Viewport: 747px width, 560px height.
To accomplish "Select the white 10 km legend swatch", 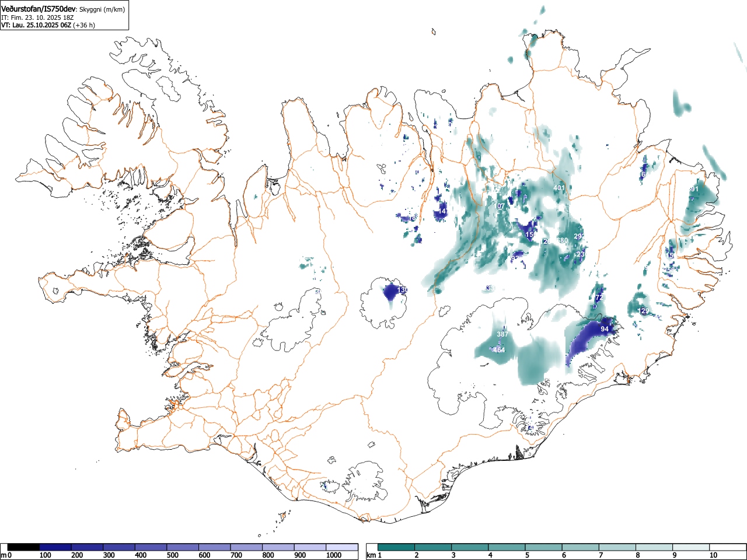I will [728, 547].
